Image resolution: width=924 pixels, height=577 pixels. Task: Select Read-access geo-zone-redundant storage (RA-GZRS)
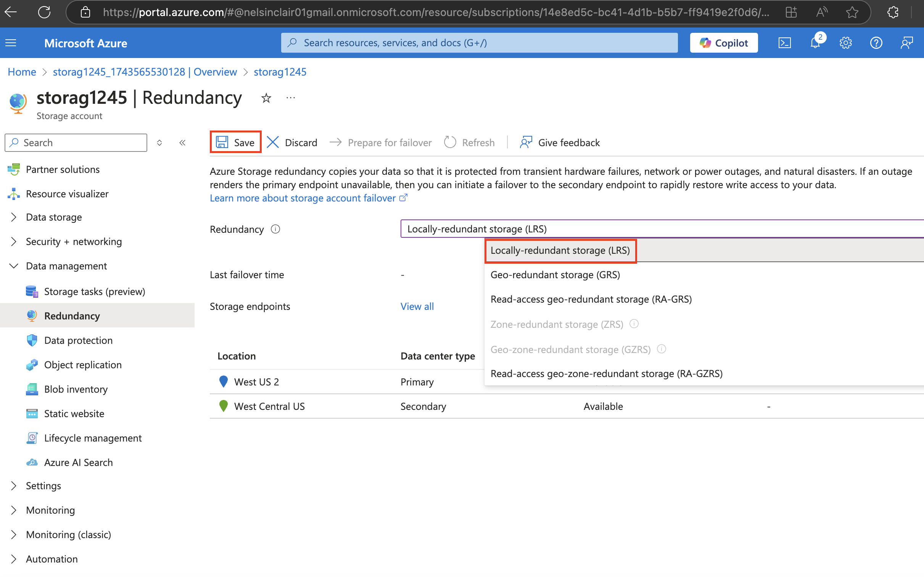704,374
